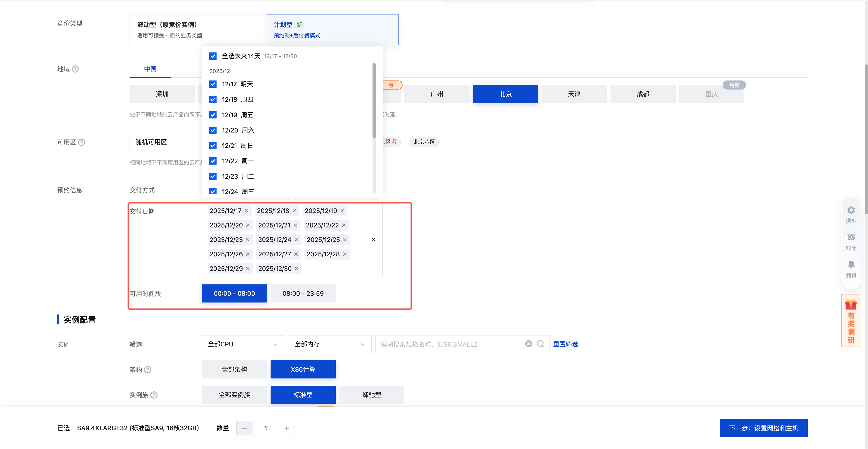The width and height of the screenshot is (868, 449).
Task: Uncheck the 12/20 周六 checkbox
Action: coord(213,130)
